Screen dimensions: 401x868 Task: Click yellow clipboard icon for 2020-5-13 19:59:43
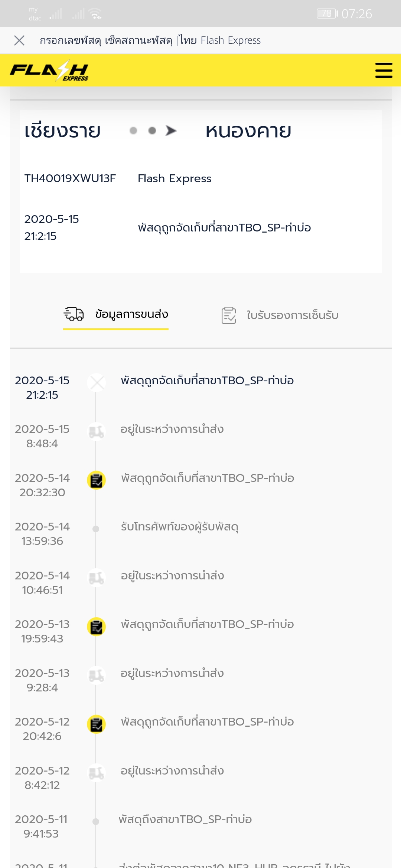[97, 627]
